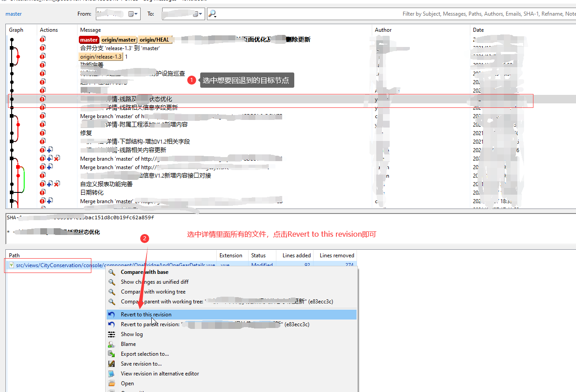Click the SHA-1 hash line in details pane
576x392 pixels.
81,217
